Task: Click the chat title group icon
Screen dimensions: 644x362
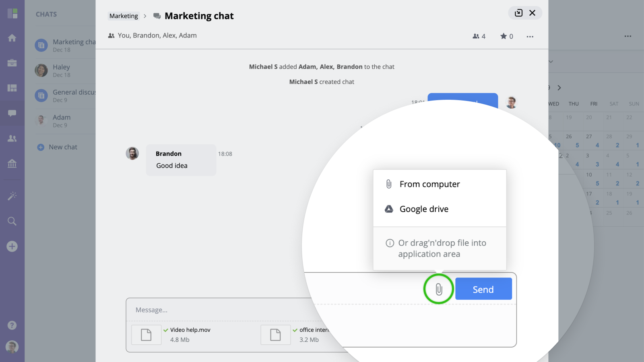Action: [157, 16]
